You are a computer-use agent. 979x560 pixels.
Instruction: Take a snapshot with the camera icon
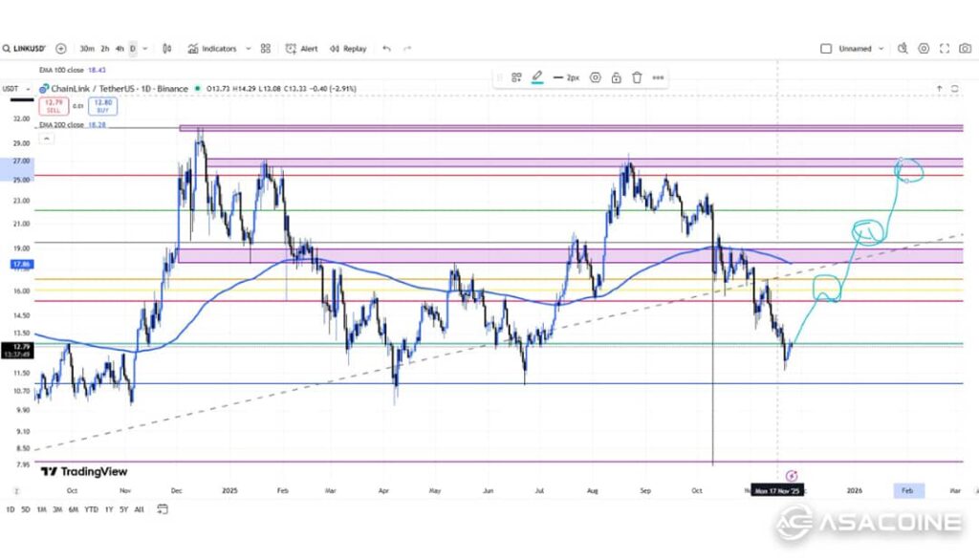coord(965,49)
